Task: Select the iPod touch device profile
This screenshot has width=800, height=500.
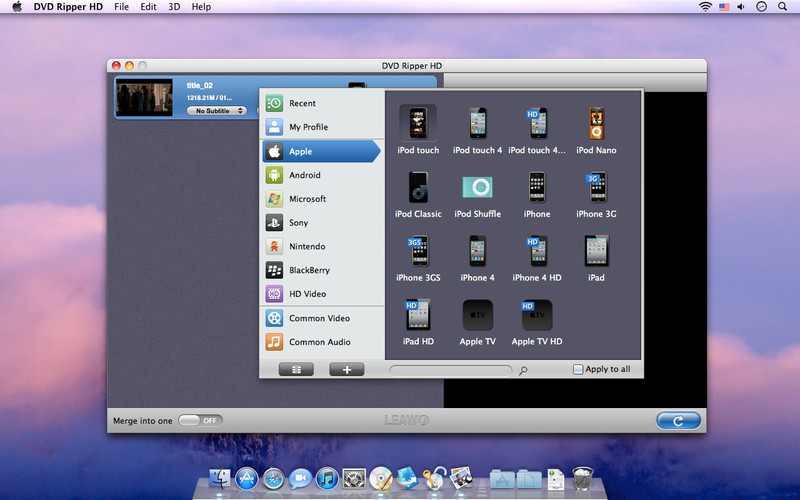Action: click(x=417, y=124)
